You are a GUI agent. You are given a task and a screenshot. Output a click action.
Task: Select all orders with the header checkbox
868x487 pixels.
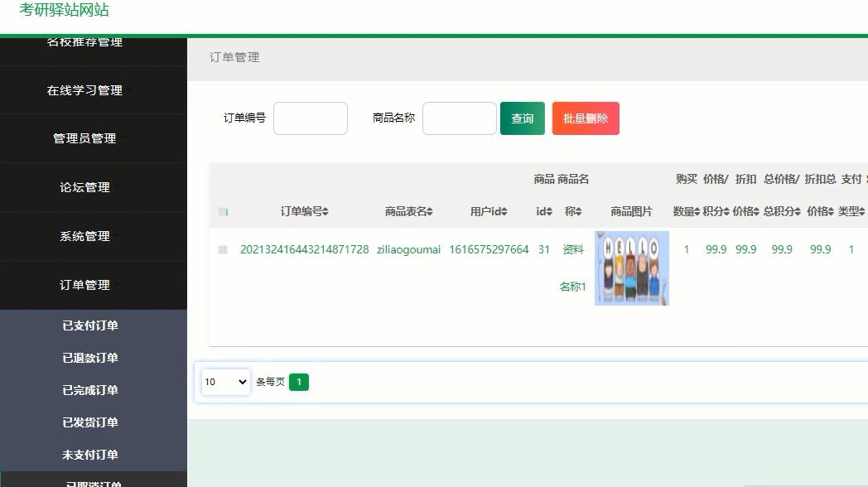tap(222, 211)
